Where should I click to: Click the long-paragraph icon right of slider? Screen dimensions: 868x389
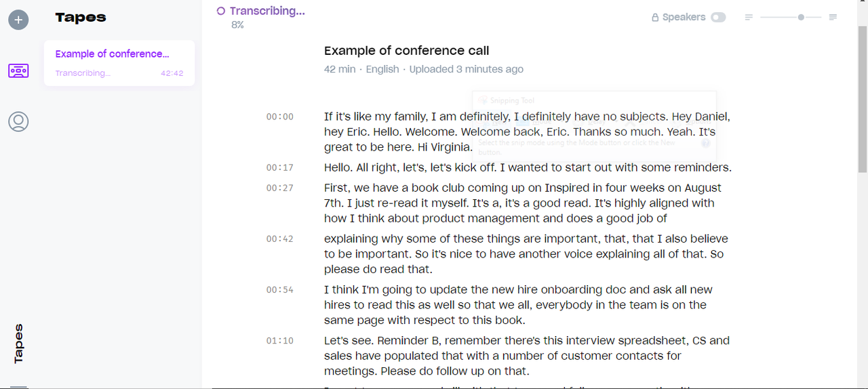pos(833,18)
